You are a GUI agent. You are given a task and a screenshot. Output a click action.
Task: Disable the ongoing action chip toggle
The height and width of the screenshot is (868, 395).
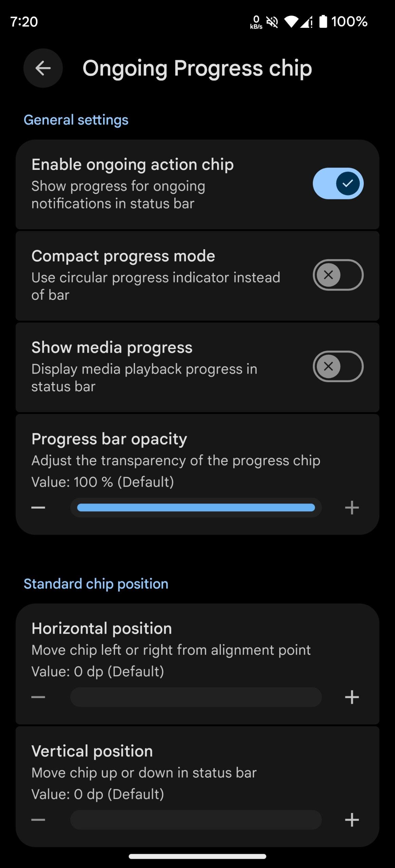338,183
